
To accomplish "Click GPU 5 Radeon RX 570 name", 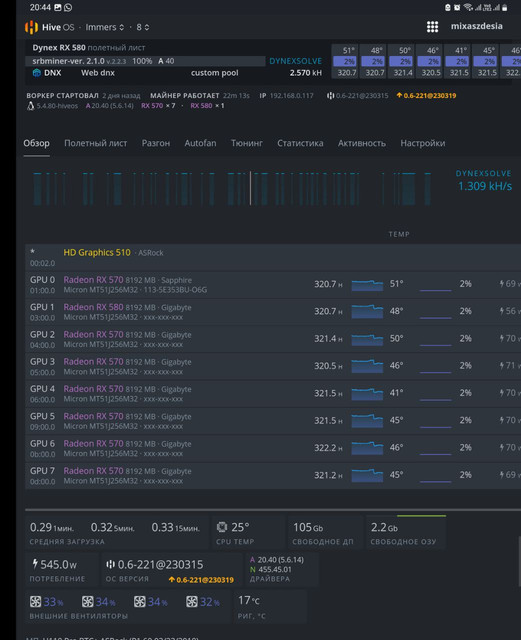I will pos(93,417).
